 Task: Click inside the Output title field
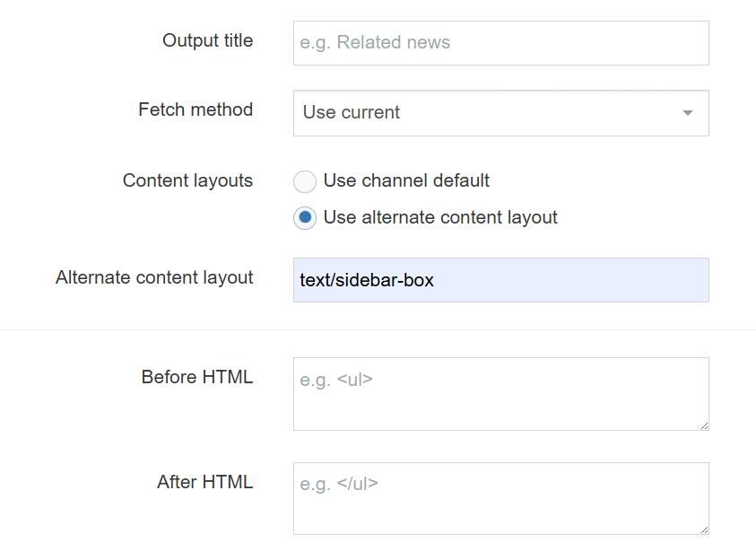500,42
